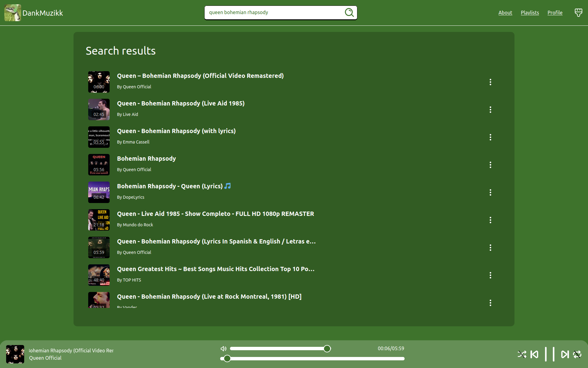Open options menu for with lyrics version
588x368 pixels.
(x=490, y=137)
